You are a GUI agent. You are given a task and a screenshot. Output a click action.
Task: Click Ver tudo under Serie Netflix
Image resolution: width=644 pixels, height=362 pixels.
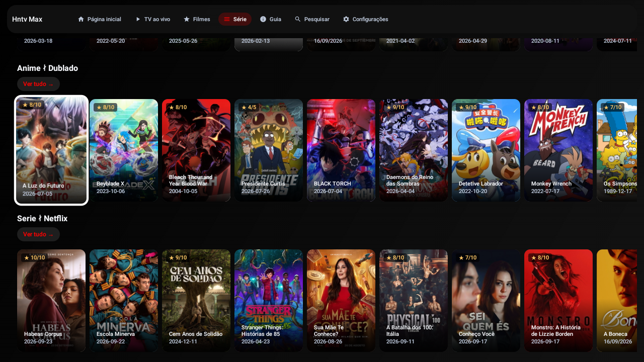pyautogui.click(x=38, y=234)
